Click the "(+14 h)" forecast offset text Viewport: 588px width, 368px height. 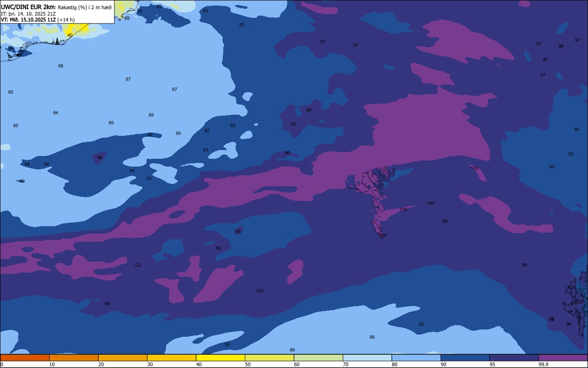66,20
